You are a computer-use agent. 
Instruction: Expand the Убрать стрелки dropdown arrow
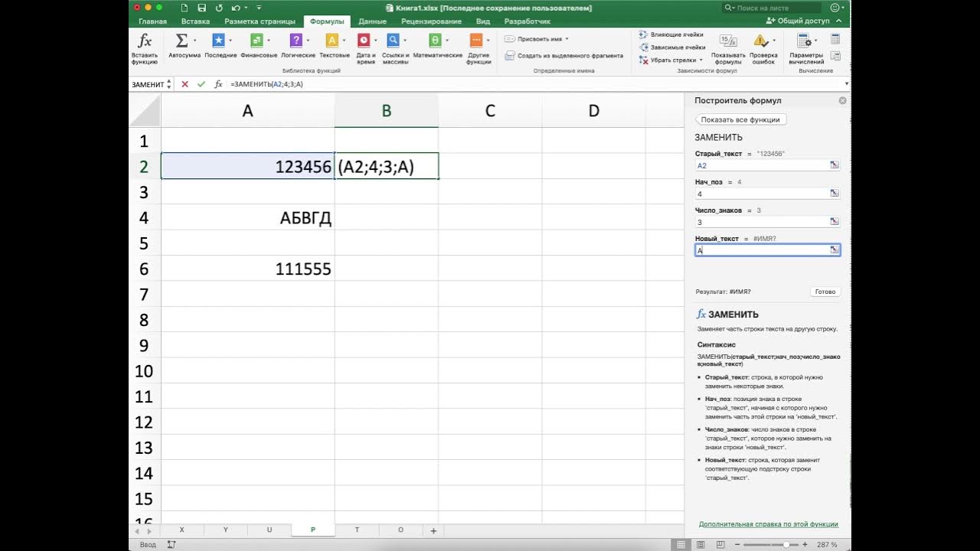(701, 60)
